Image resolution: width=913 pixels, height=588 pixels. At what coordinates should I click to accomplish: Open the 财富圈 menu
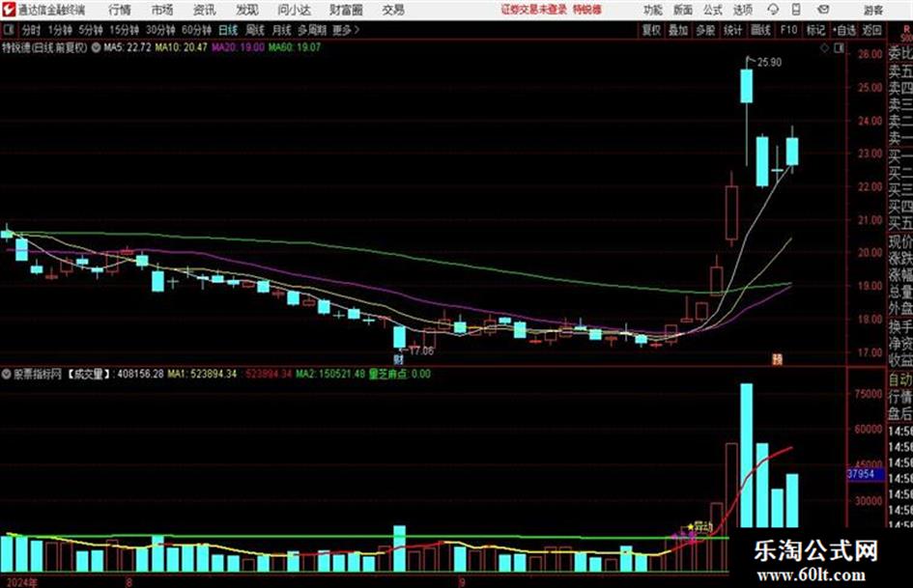click(346, 10)
